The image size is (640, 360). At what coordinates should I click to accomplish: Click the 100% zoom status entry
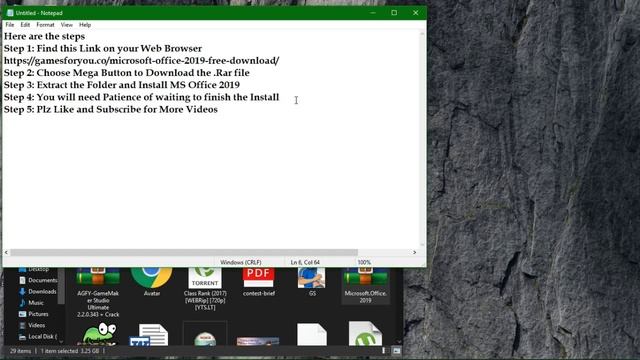click(364, 262)
